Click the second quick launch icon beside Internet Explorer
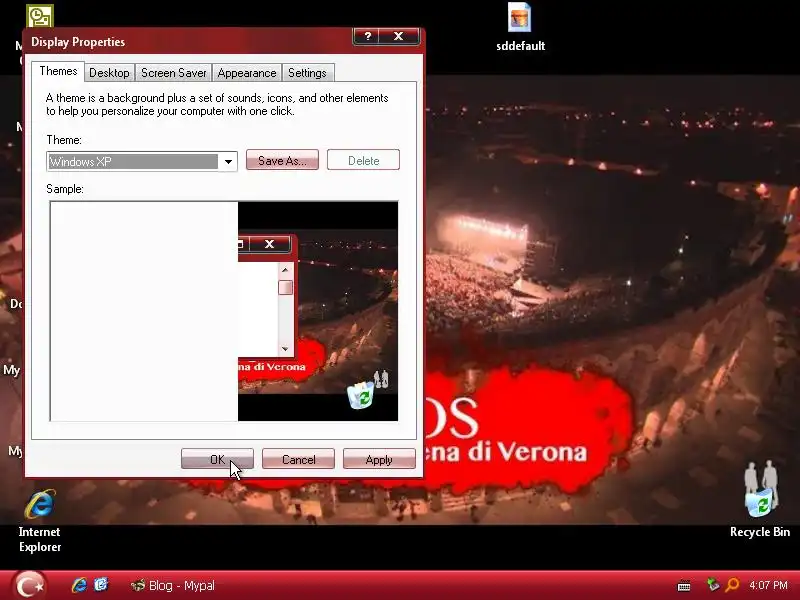 pyautogui.click(x=101, y=584)
